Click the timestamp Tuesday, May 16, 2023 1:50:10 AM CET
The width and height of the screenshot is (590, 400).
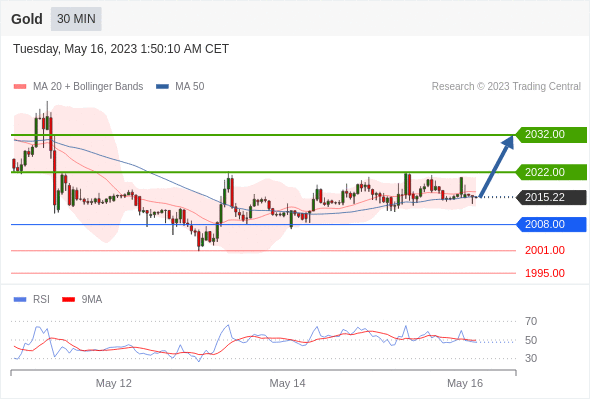point(121,49)
